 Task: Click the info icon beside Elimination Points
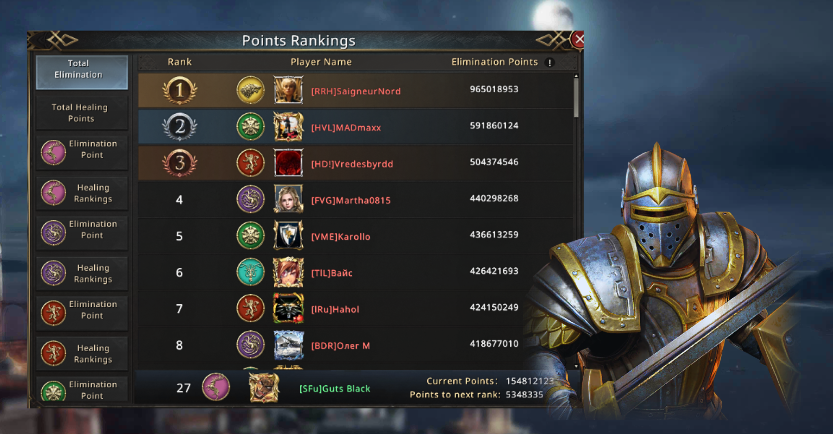550,62
